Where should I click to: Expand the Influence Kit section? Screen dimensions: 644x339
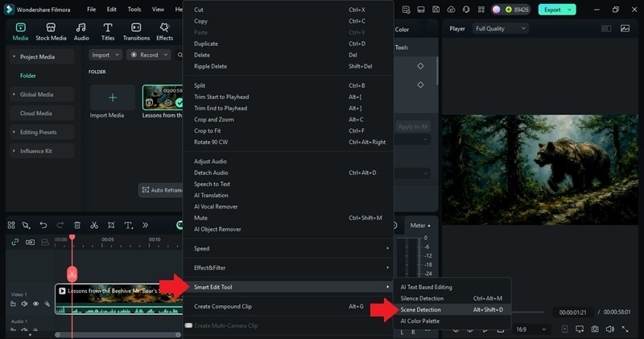tap(14, 151)
